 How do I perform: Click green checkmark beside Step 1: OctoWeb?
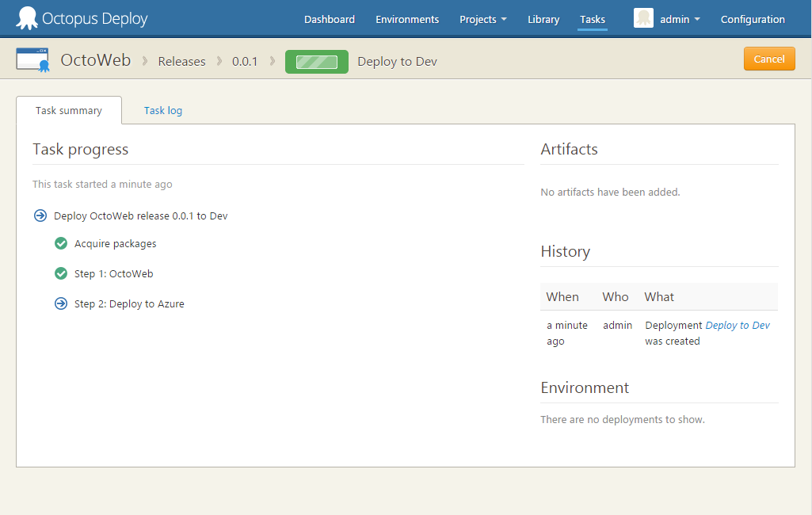point(61,274)
